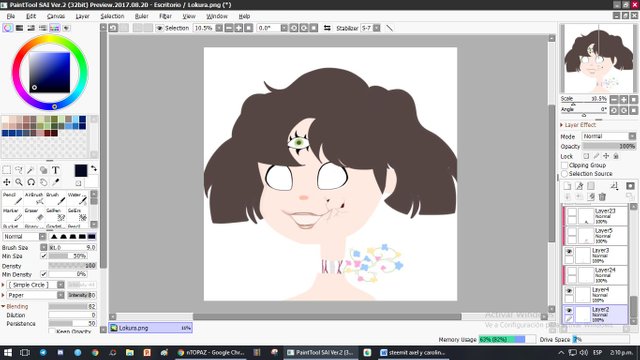The image size is (640, 360).
Task: Select Layer5 in layer list
Action: (596, 236)
